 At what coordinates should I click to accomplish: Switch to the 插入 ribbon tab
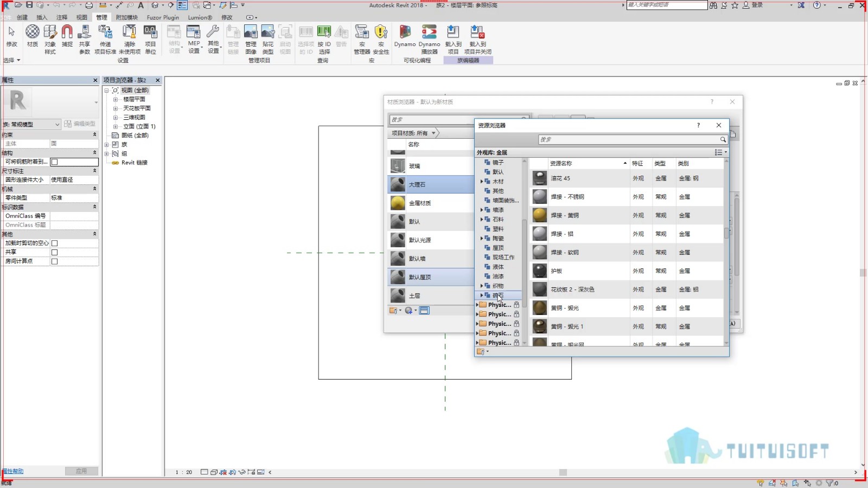pyautogui.click(x=42, y=17)
